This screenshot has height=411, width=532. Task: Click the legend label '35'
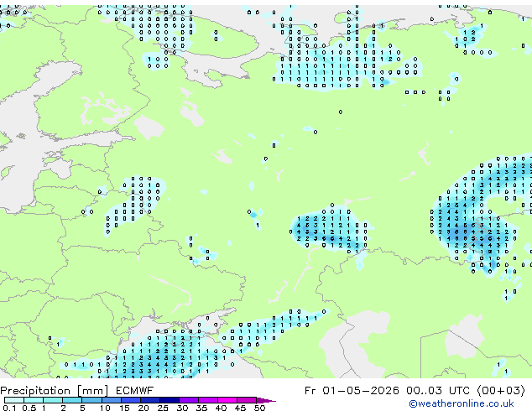201,408
